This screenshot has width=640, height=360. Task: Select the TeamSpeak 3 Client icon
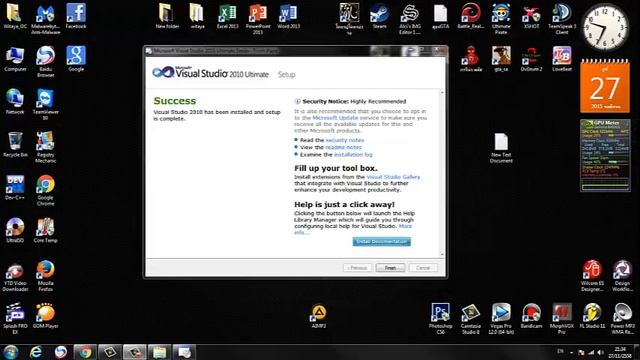pos(562,19)
